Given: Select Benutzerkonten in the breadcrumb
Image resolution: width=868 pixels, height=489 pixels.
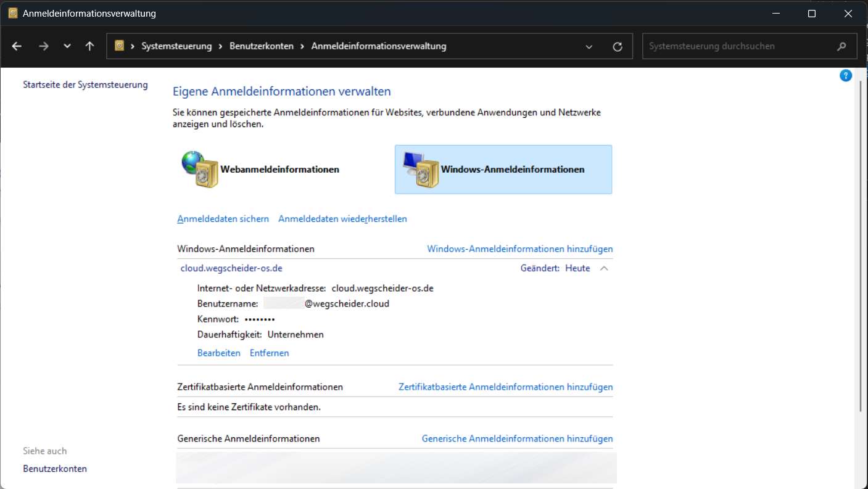Looking at the screenshot, I should 262,46.
